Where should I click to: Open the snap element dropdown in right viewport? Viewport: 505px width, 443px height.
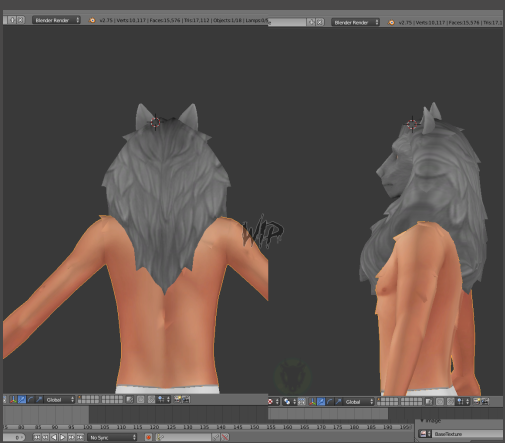(x=463, y=402)
